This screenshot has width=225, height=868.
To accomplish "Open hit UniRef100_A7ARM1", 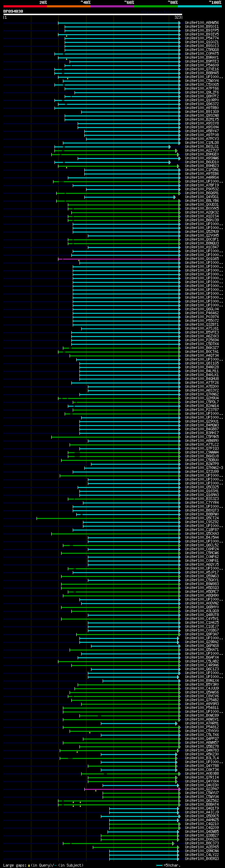I will click(x=202, y=723).
